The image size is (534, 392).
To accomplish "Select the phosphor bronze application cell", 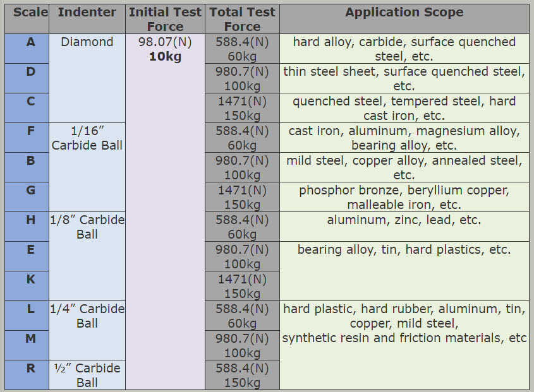I will tap(404, 197).
